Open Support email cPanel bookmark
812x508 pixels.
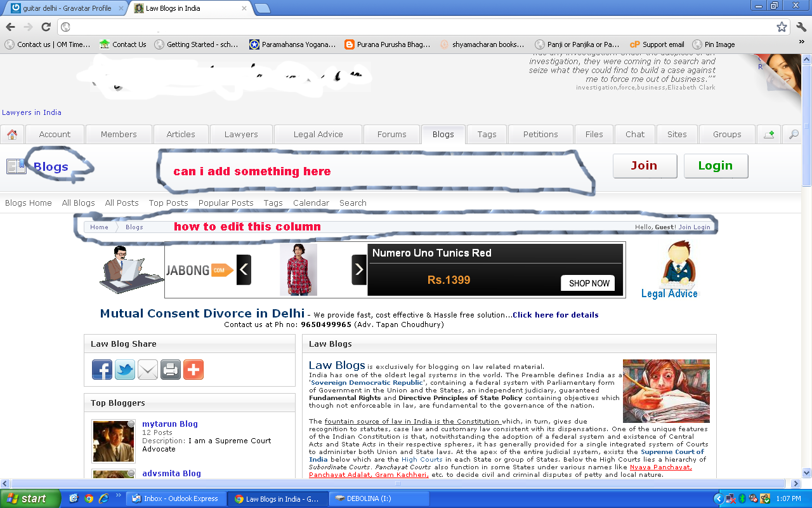pos(657,44)
